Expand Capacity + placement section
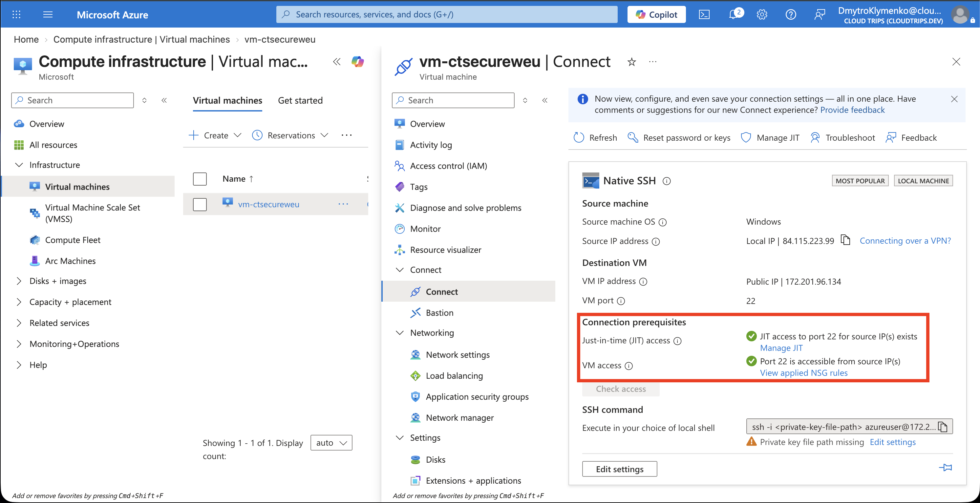 point(19,302)
